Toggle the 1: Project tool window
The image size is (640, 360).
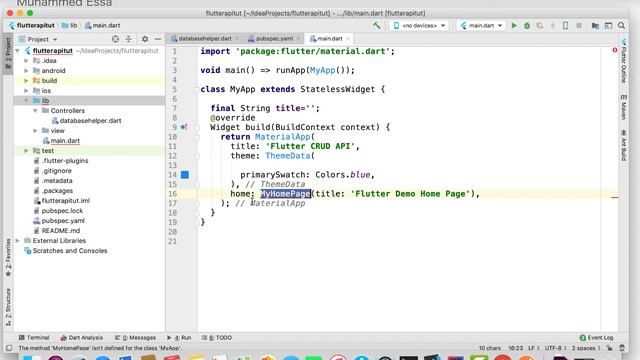pyautogui.click(x=8, y=54)
